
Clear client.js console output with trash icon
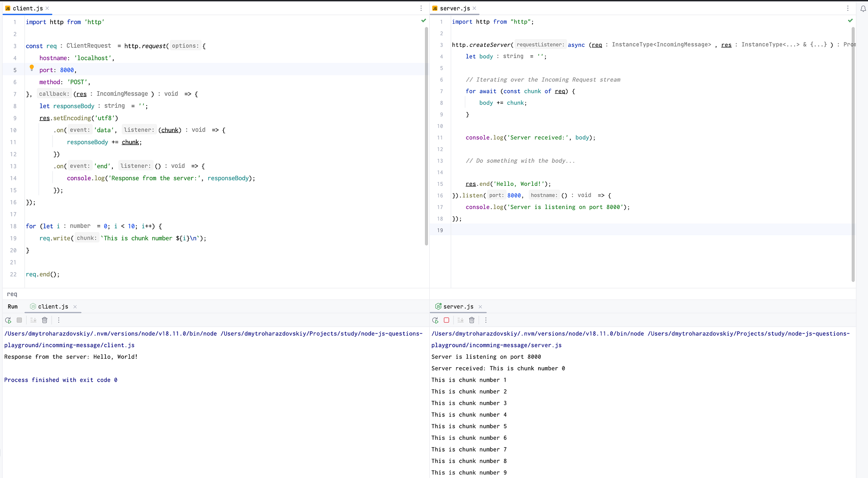[x=45, y=320]
